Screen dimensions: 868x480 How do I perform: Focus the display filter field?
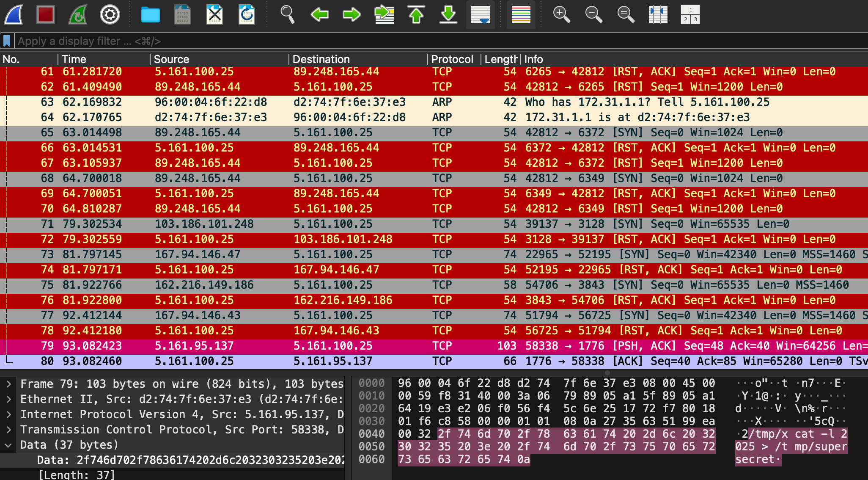click(x=442, y=41)
